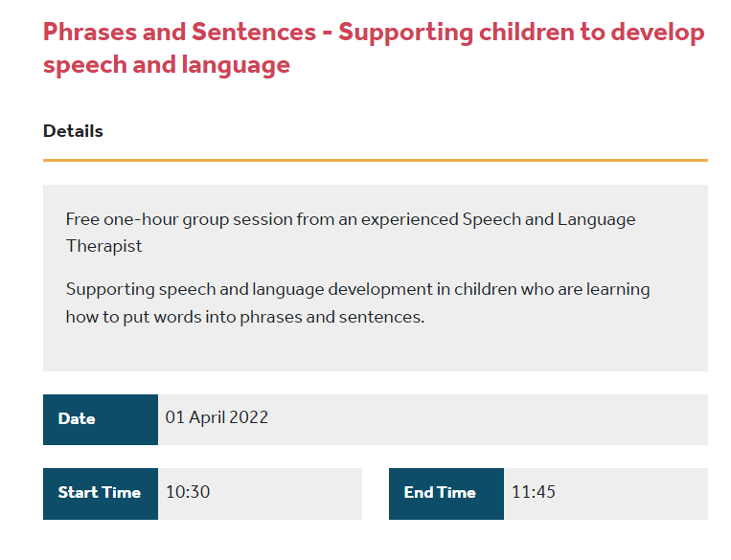
Task: Click 'Supporting children to develop' in title
Action: pyautogui.click(x=521, y=33)
